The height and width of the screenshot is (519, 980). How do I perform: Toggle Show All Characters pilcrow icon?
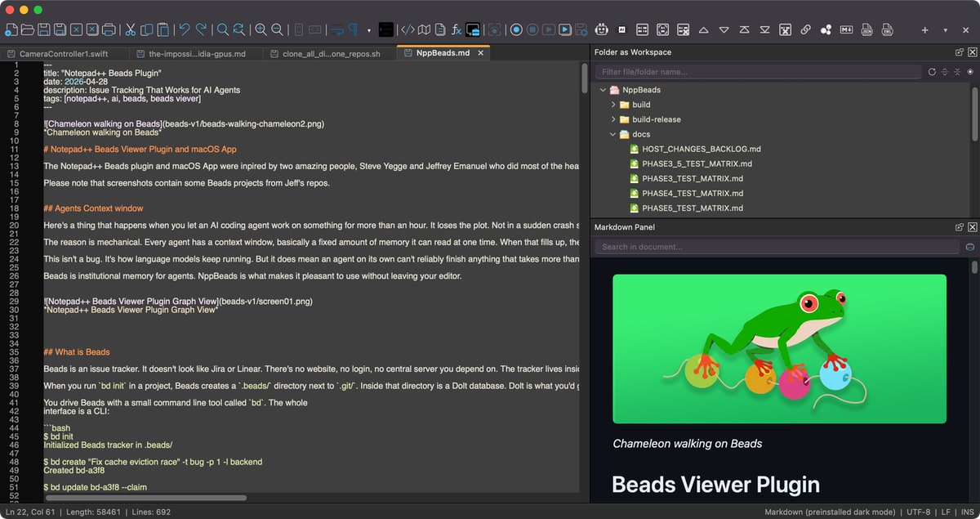click(354, 30)
